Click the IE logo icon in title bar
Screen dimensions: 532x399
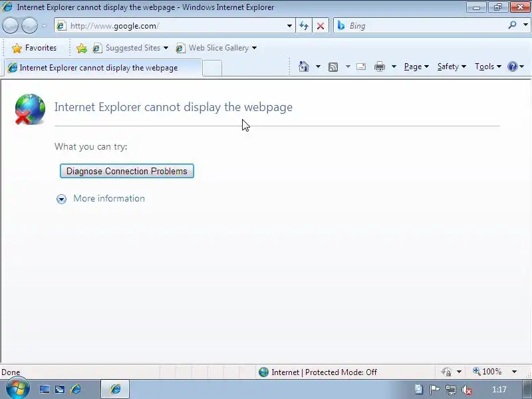click(x=7, y=7)
